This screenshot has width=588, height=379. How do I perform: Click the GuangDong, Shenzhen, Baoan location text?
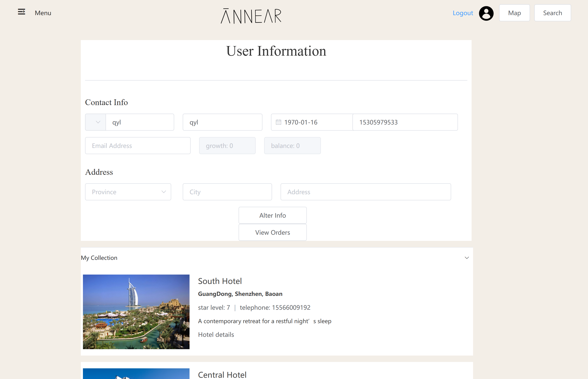pyautogui.click(x=240, y=294)
